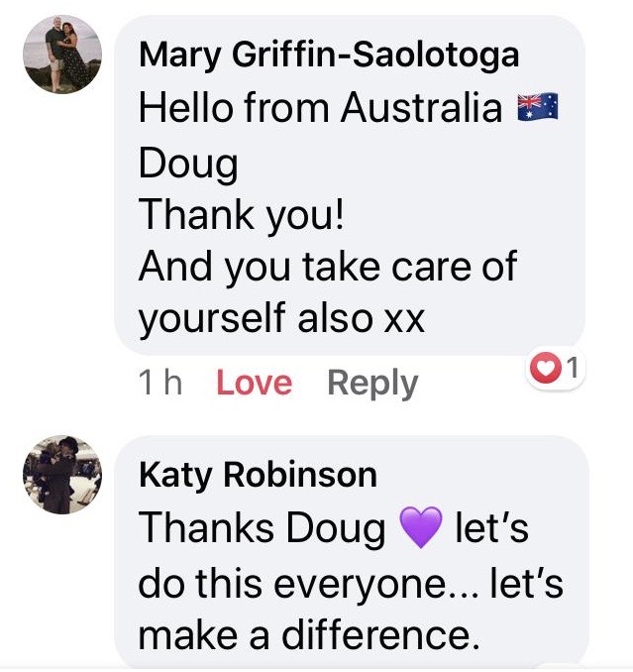Click the "yourself also xx" line
The height and width of the screenshot is (672, 633).
[x=281, y=319]
